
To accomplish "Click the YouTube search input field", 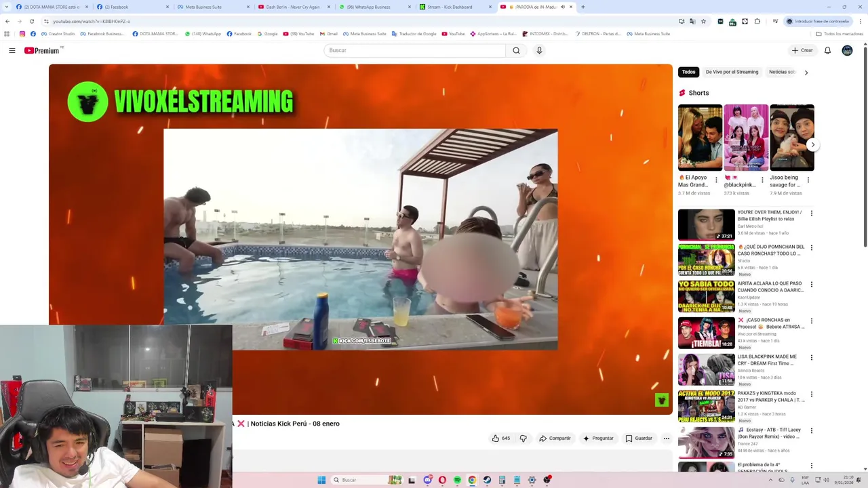I will coord(415,50).
